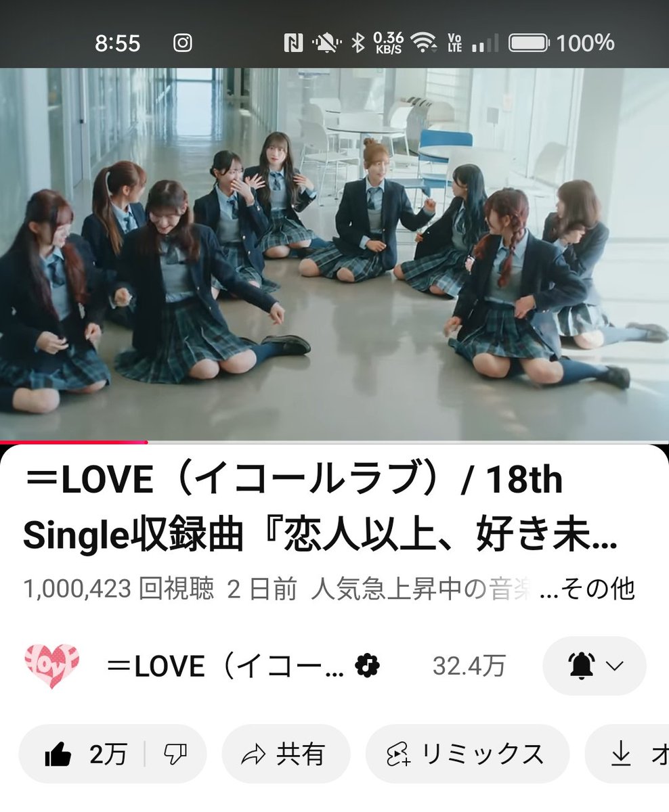Tap the remix icon
The height and width of the screenshot is (812, 669).
(x=397, y=754)
